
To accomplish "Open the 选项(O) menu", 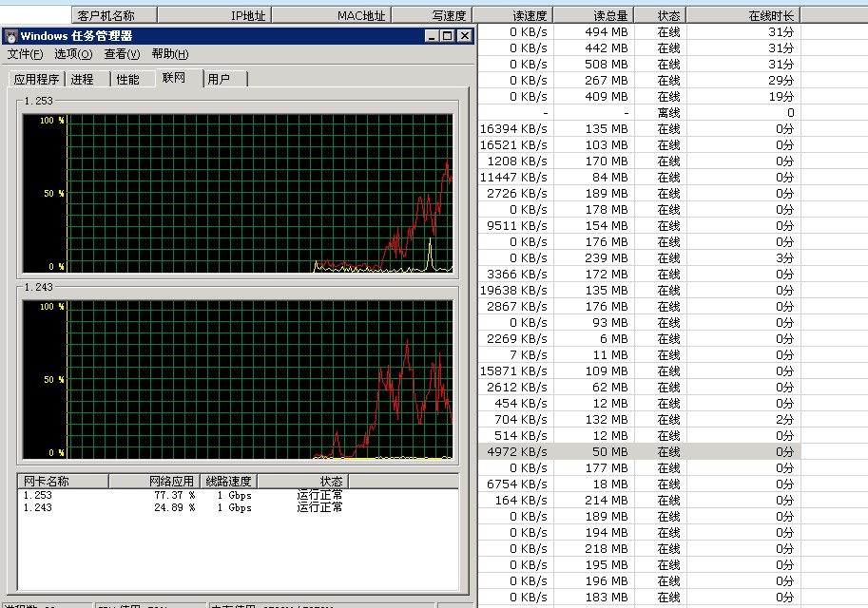I will 73,54.
